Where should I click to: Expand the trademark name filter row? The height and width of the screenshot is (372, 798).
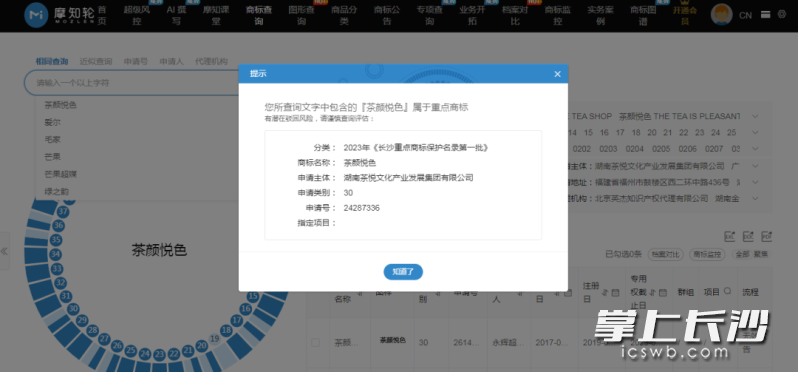755,117
